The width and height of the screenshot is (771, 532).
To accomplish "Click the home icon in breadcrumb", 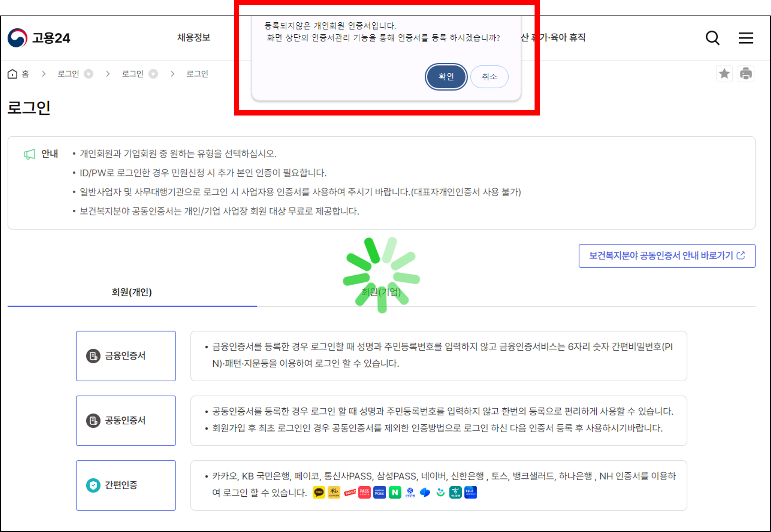I will pyautogui.click(x=13, y=74).
